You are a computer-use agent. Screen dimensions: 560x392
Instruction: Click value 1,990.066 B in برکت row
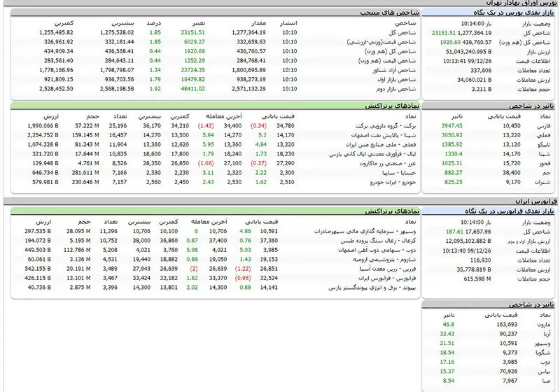(x=43, y=126)
